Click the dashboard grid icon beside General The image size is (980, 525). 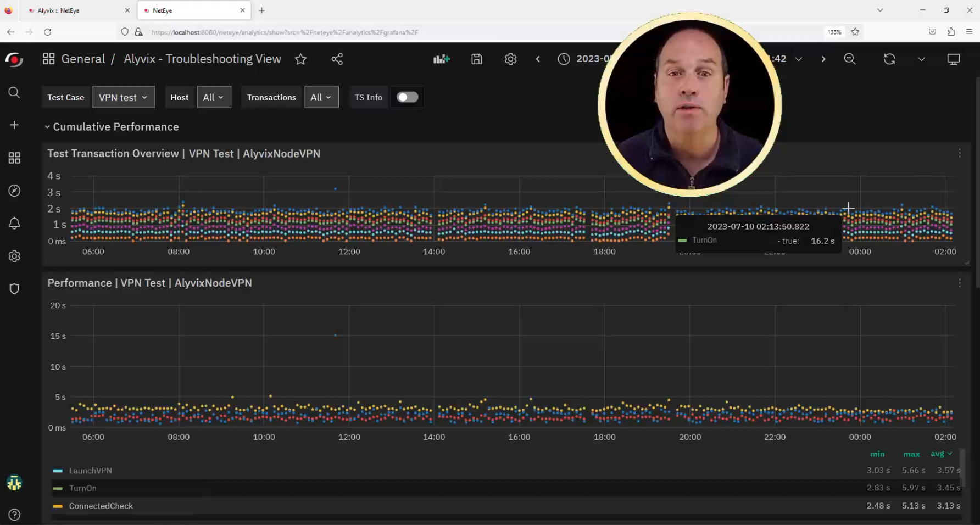click(x=48, y=59)
